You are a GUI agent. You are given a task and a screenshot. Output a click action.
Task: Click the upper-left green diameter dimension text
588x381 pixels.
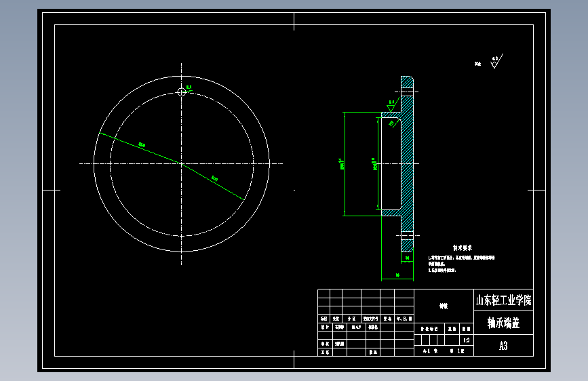tap(142, 145)
